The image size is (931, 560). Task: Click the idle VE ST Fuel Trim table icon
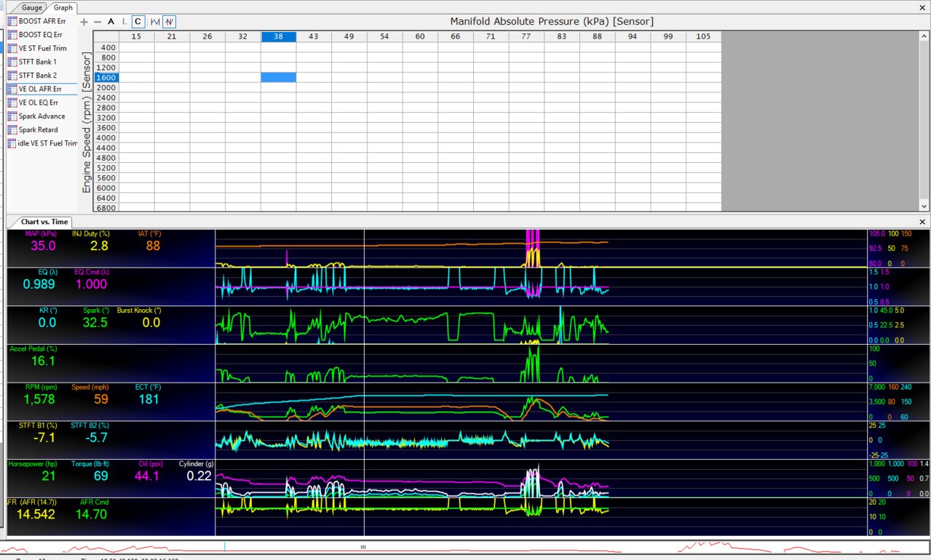tap(12, 143)
